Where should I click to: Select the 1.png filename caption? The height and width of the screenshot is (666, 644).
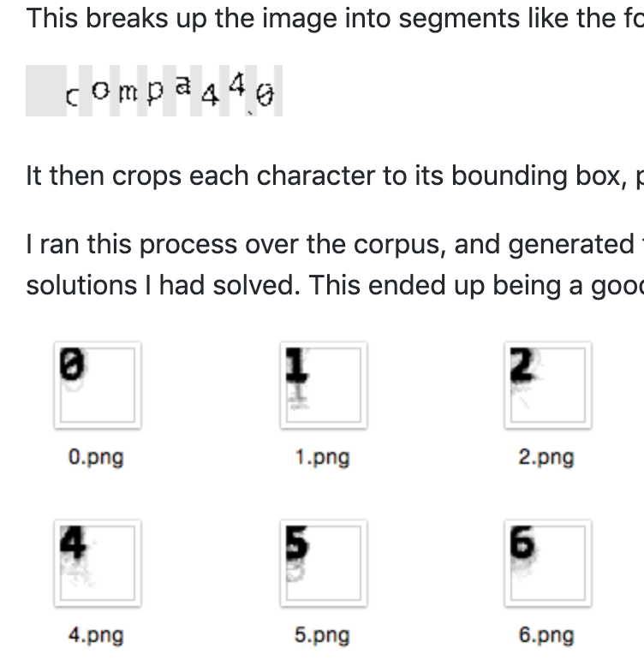pos(322,458)
